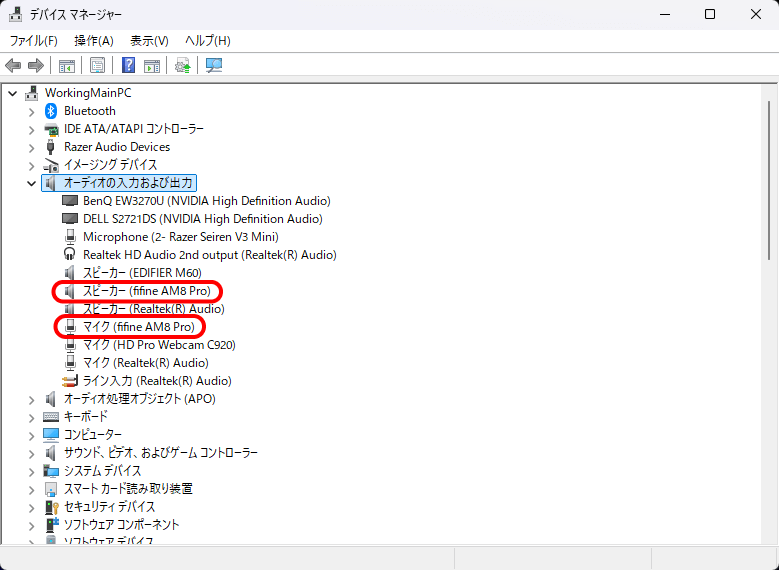This screenshot has height=570, width=779.
Task: Select マイク (HD Pro Webcam C920)
Action: (159, 345)
